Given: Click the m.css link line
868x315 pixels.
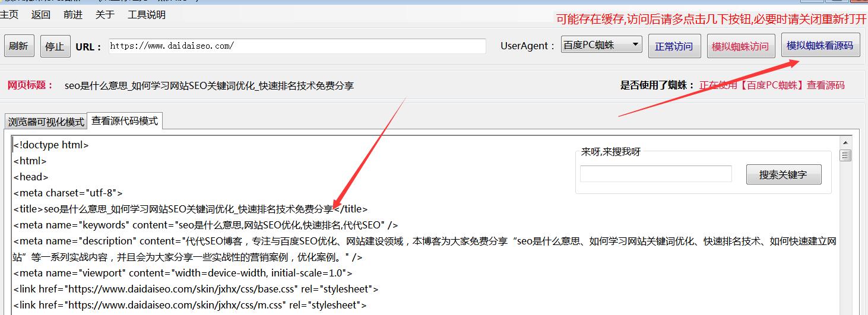Looking at the screenshot, I should (x=190, y=305).
